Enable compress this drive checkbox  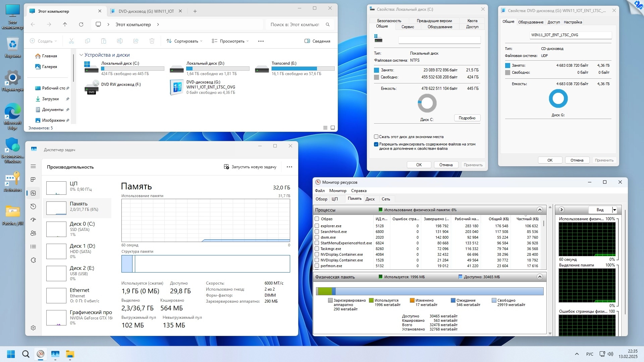(376, 137)
